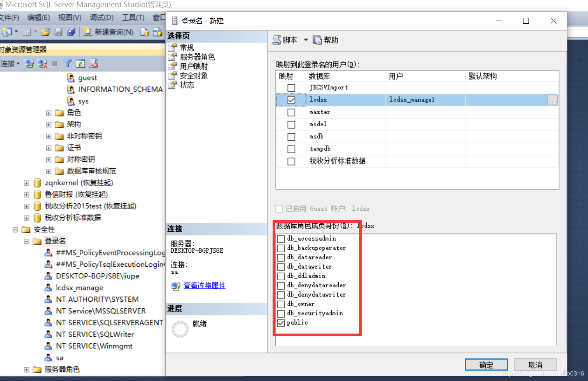
Task: Open the 工具(T) menu
Action: pyautogui.click(x=133, y=17)
